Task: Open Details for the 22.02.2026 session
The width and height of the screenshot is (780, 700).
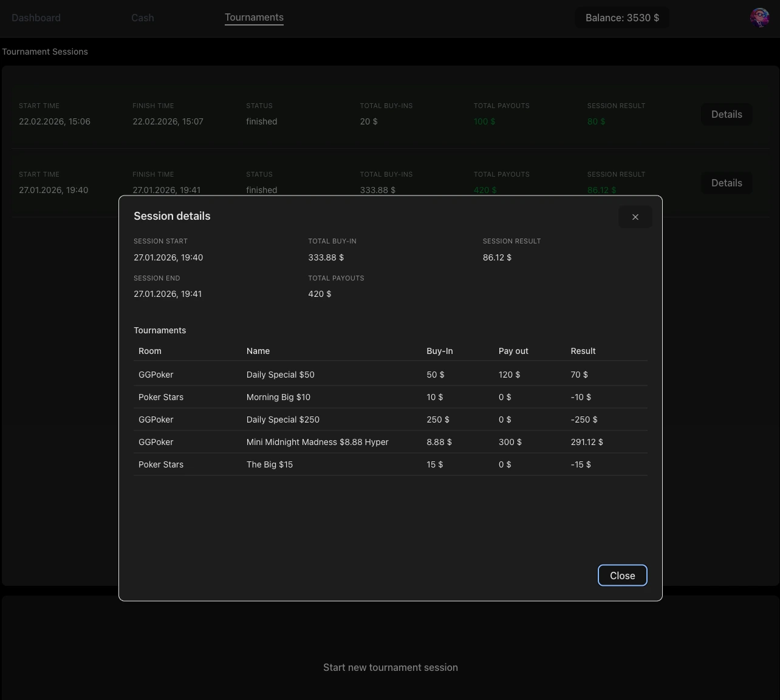Action: (727, 114)
